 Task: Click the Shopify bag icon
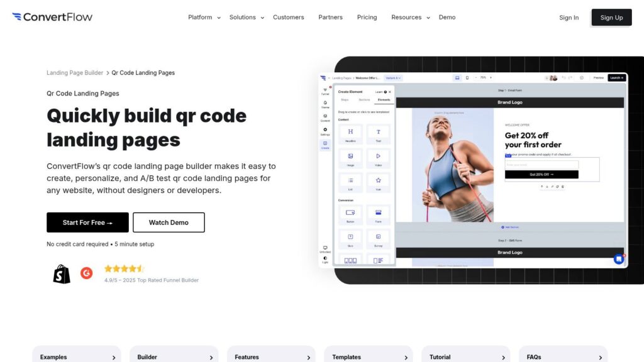click(x=62, y=273)
